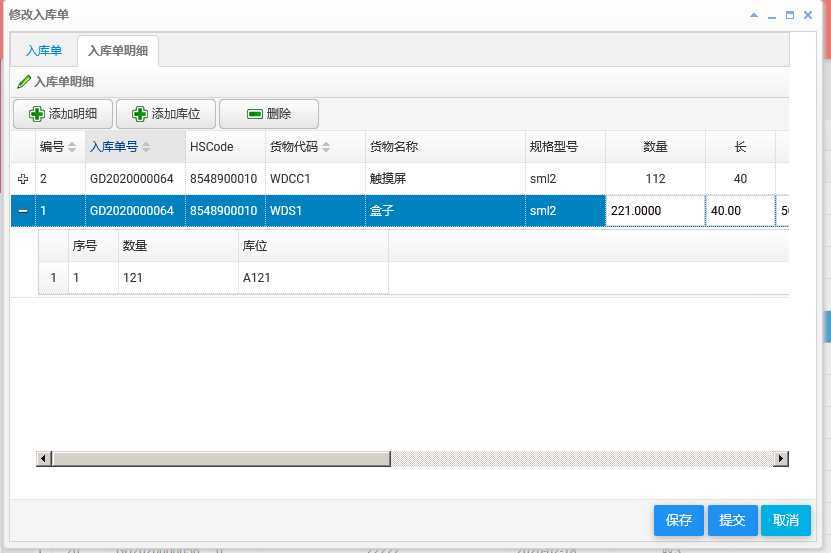
Task: Edit the length field showing 40.00
Action: 740,211
